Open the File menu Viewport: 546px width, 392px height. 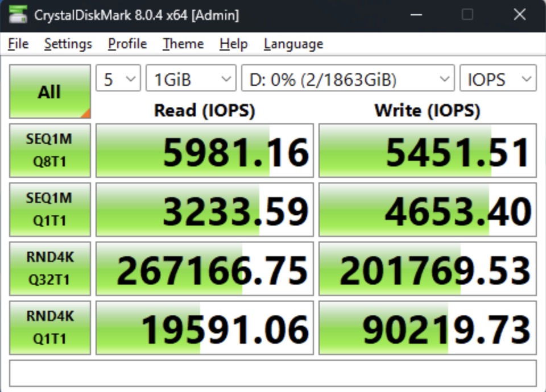pyautogui.click(x=18, y=44)
